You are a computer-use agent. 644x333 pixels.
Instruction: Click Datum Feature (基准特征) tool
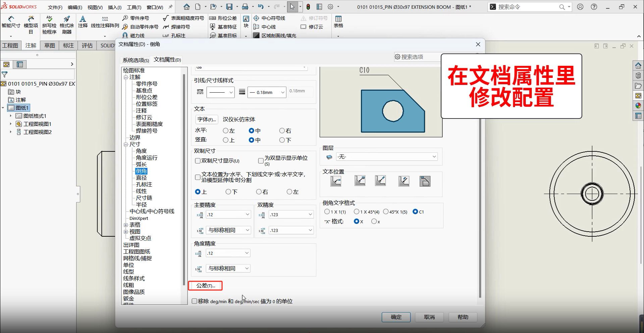pyautogui.click(x=223, y=27)
